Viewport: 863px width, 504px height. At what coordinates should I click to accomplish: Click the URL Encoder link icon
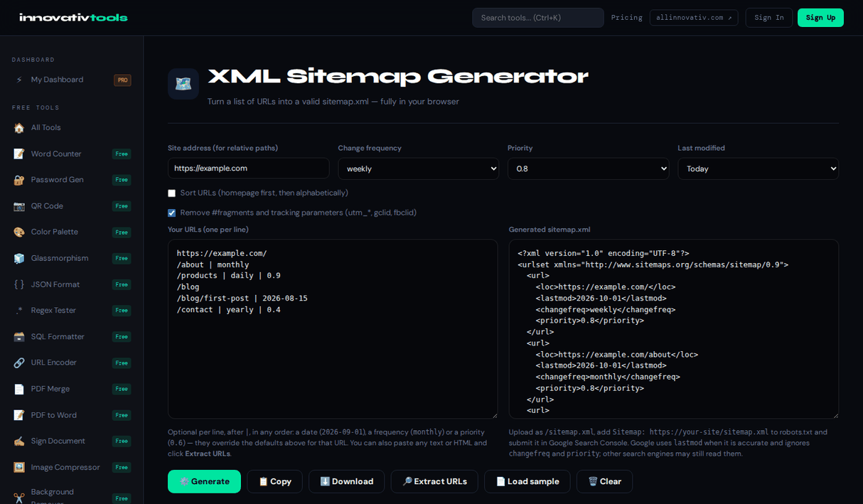click(x=19, y=363)
